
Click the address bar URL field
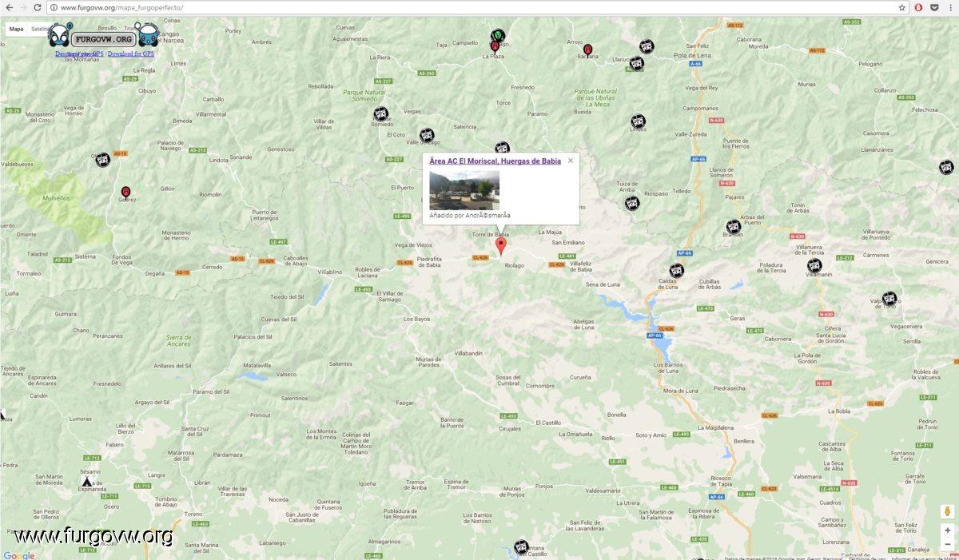click(x=478, y=7)
